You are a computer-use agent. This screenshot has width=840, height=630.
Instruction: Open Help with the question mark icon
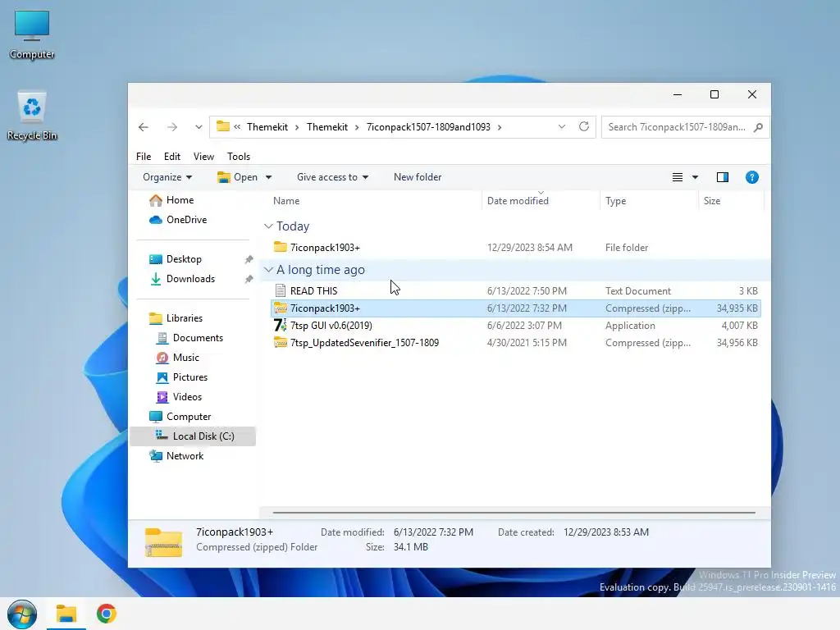751,177
